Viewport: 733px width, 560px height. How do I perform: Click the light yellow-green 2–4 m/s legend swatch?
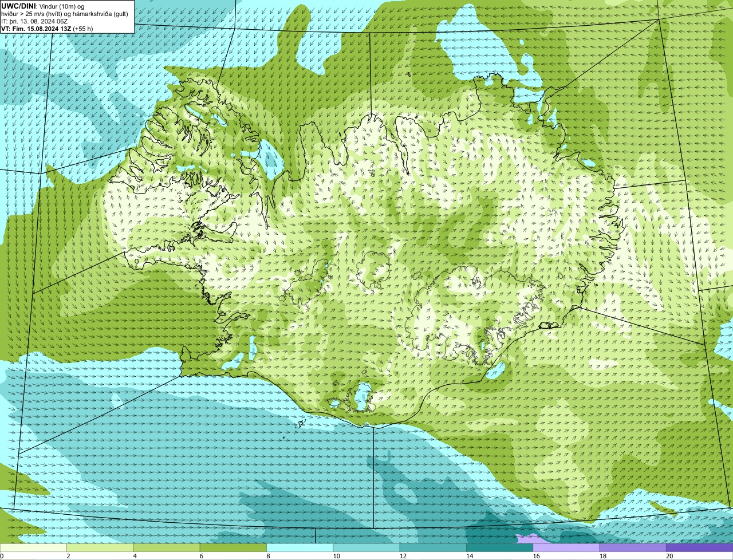coord(100,548)
